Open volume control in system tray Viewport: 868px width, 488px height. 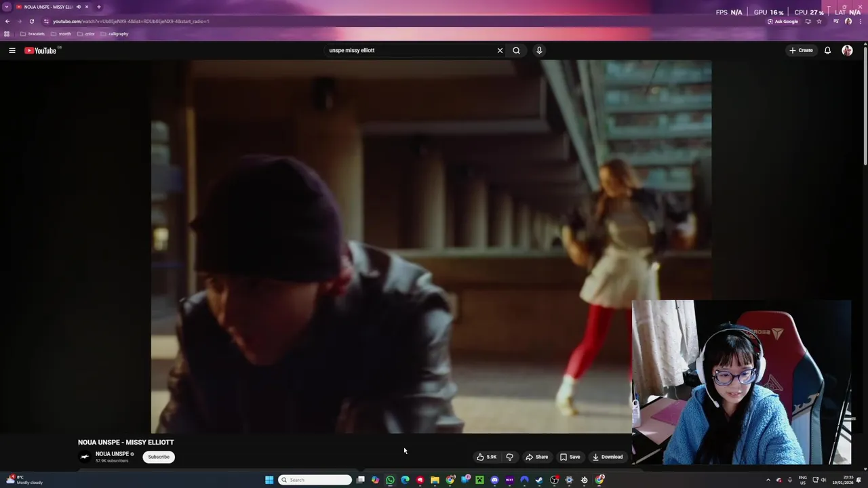click(824, 480)
